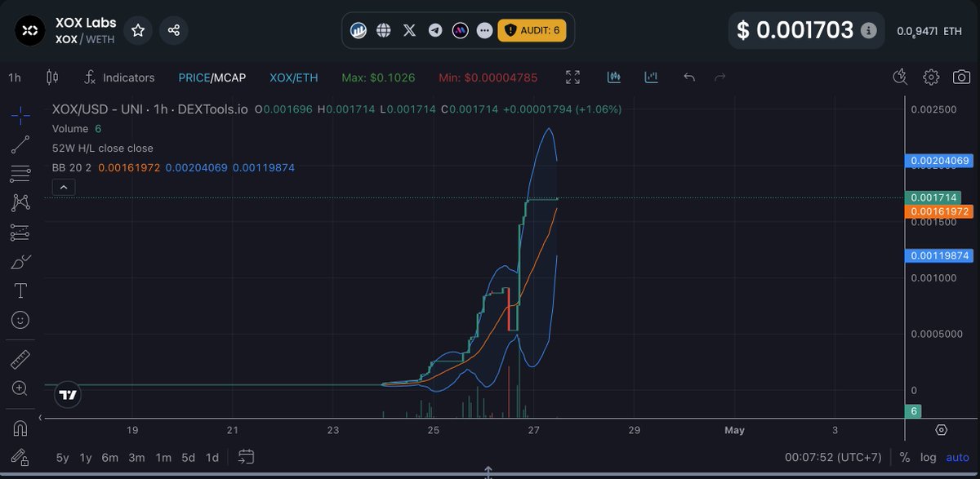Click the 0.00204069 upper band label
The image size is (980, 479).
[x=939, y=161]
